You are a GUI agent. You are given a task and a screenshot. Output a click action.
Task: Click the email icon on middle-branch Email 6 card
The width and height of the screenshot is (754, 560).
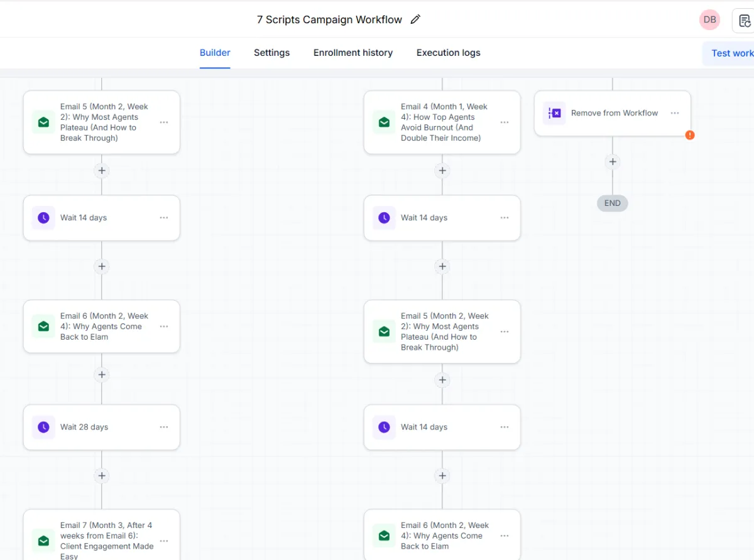[x=384, y=536]
